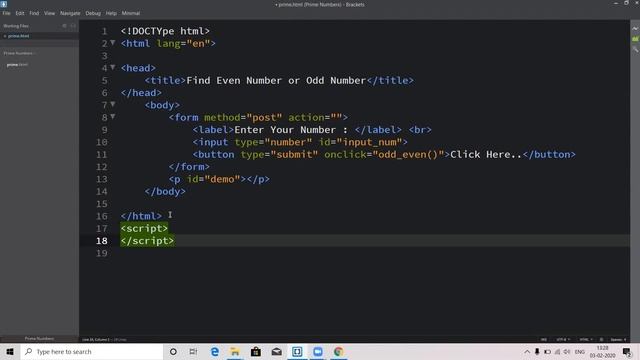The width and height of the screenshot is (640, 360).
Task: Open the Navigate menu
Action: pos(70,13)
